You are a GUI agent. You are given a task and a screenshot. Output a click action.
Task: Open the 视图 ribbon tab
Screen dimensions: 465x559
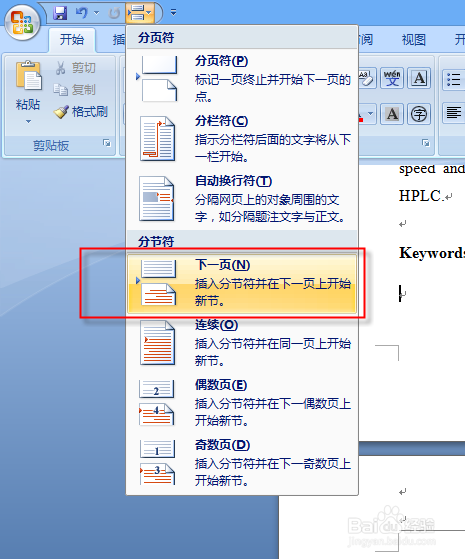click(414, 39)
